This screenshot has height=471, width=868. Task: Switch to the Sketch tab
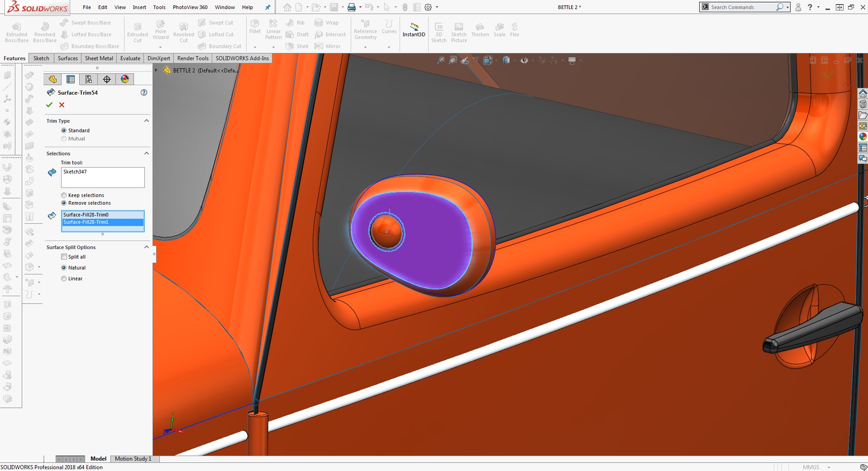[x=41, y=58]
